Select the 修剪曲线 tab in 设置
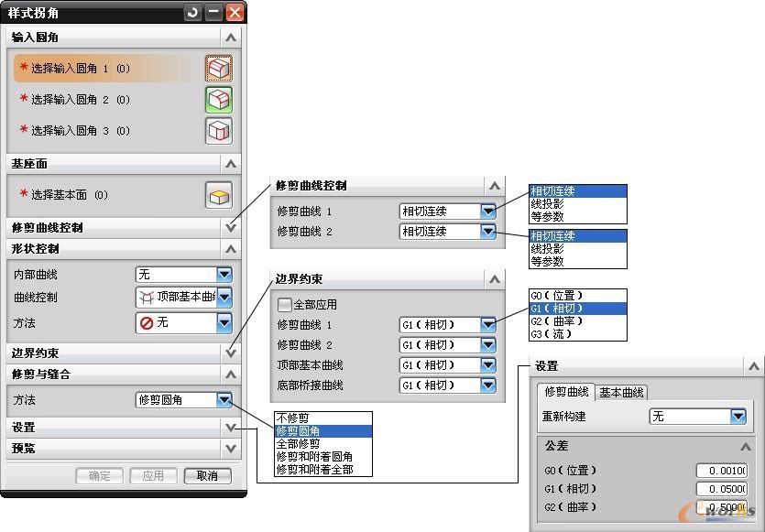The width and height of the screenshot is (765, 532). (x=567, y=392)
